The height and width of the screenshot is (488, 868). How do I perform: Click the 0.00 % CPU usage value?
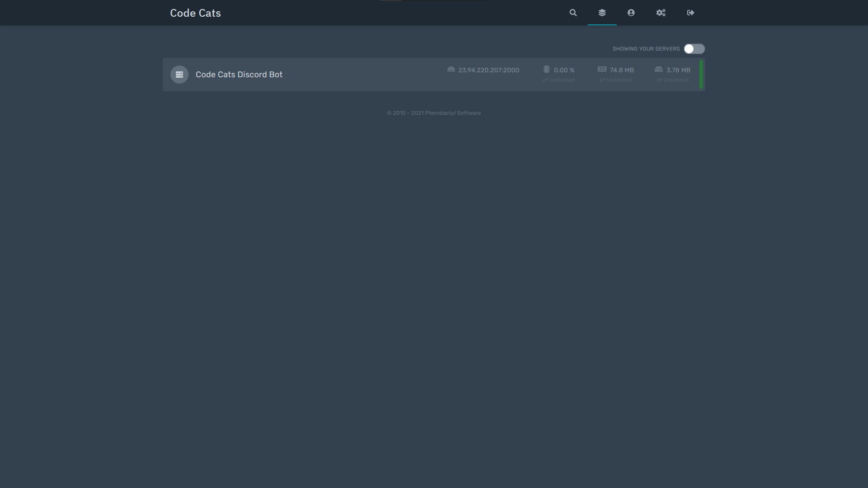coord(564,70)
